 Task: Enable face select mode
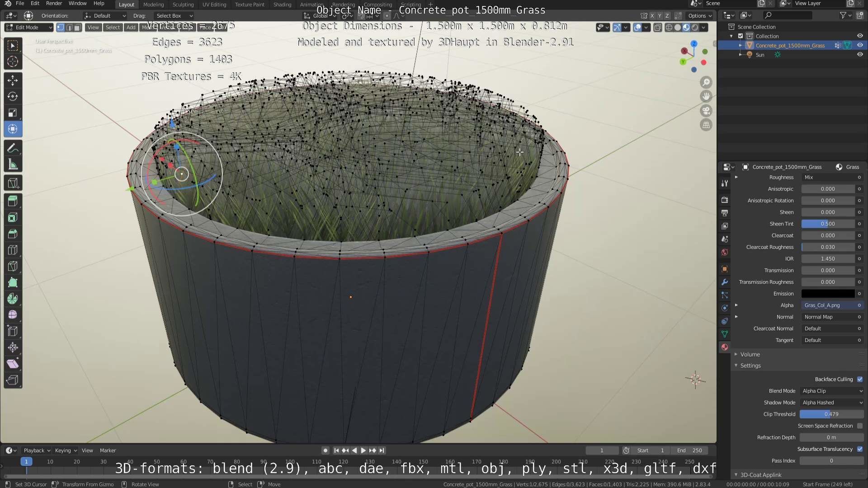[77, 28]
